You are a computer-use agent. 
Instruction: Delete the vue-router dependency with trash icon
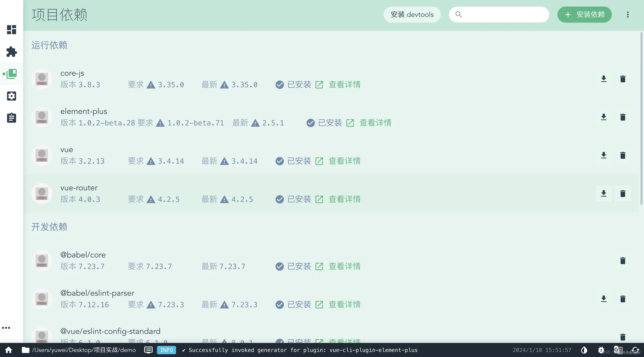(623, 194)
